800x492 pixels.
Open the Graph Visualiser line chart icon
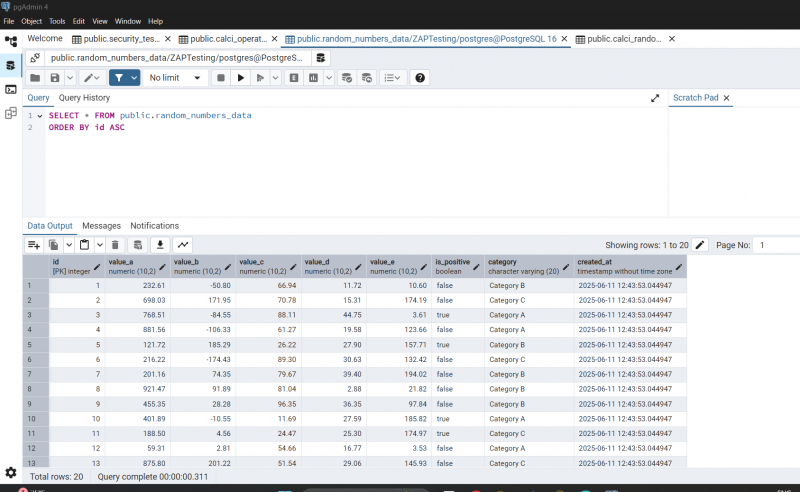184,244
